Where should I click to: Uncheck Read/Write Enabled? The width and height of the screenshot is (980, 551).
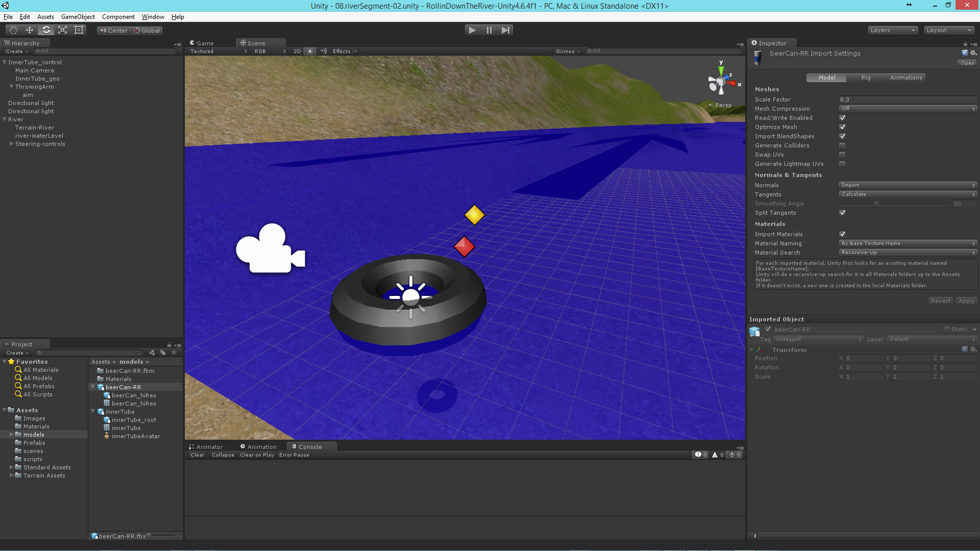(x=842, y=118)
